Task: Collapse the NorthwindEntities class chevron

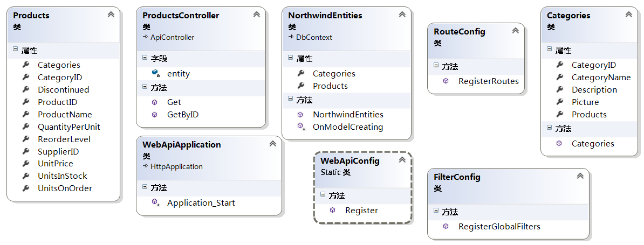Action: tap(402, 15)
